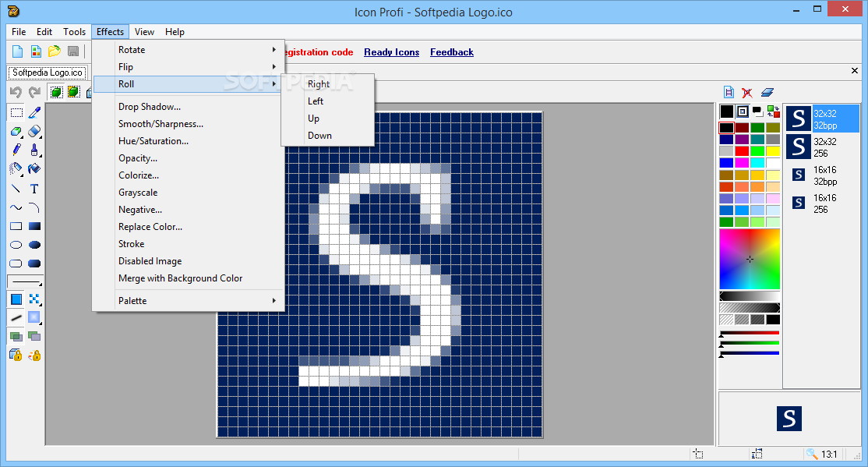Open the File menu

[x=19, y=32]
